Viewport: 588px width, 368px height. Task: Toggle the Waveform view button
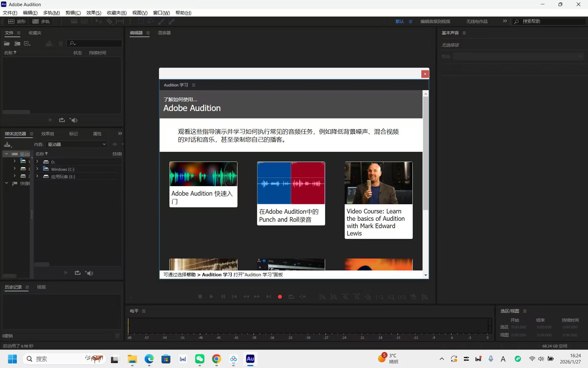point(17,21)
